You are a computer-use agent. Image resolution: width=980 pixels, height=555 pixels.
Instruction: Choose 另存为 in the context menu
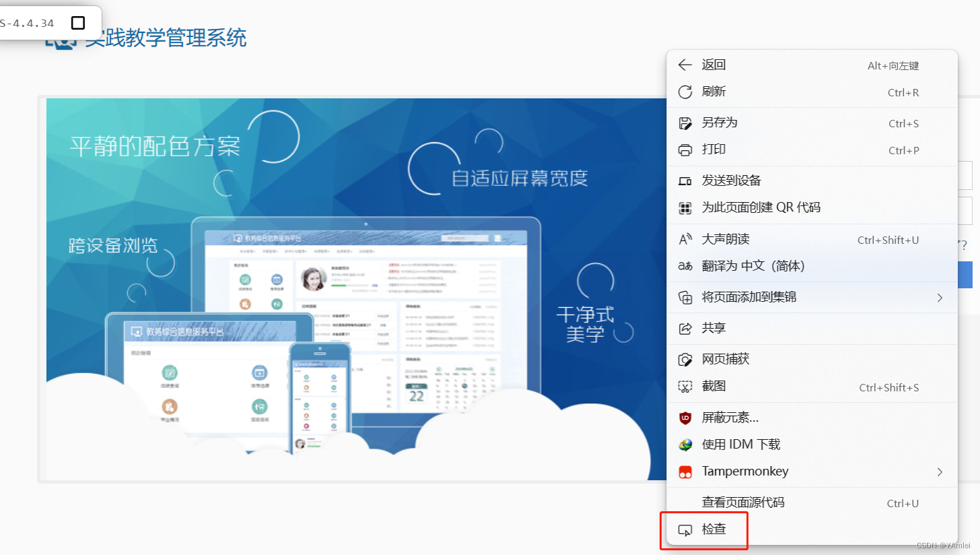coord(812,123)
